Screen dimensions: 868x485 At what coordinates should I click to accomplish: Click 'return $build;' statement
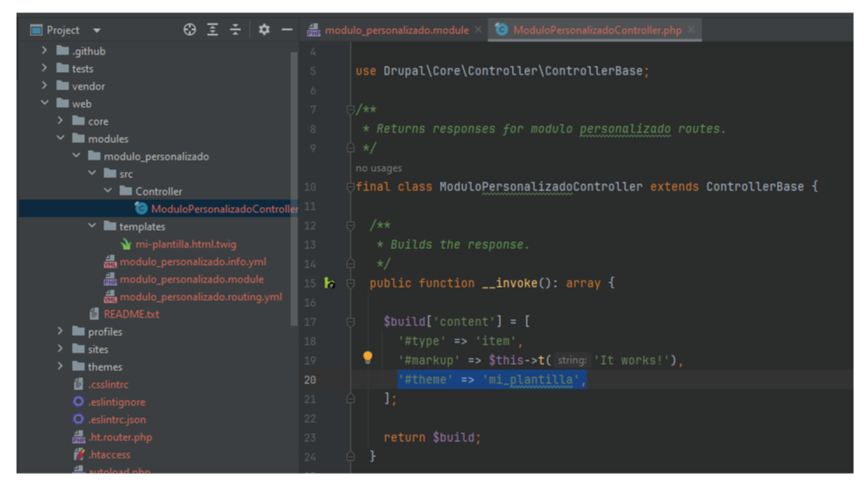[x=432, y=438]
